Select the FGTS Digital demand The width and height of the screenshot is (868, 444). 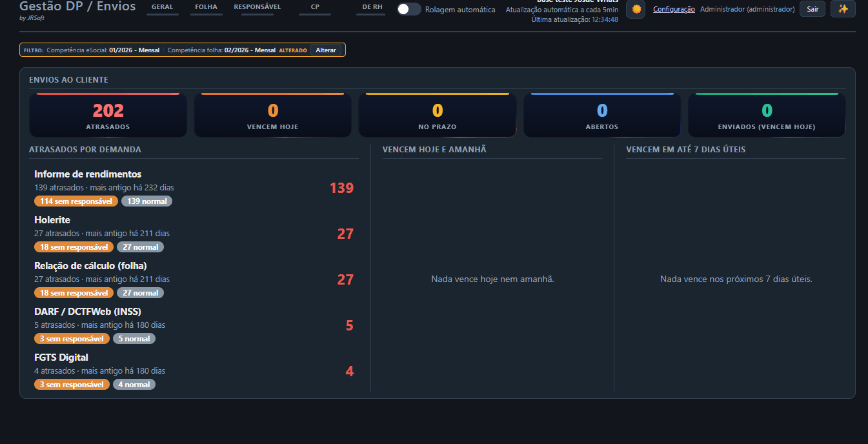[194, 371]
